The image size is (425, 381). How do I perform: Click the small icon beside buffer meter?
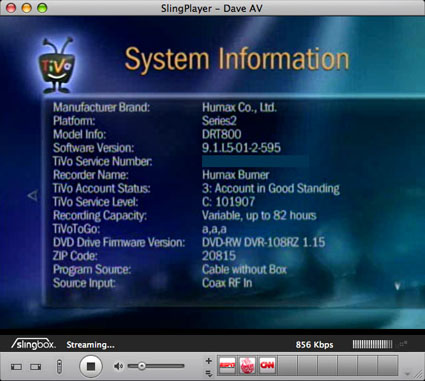tap(403, 344)
